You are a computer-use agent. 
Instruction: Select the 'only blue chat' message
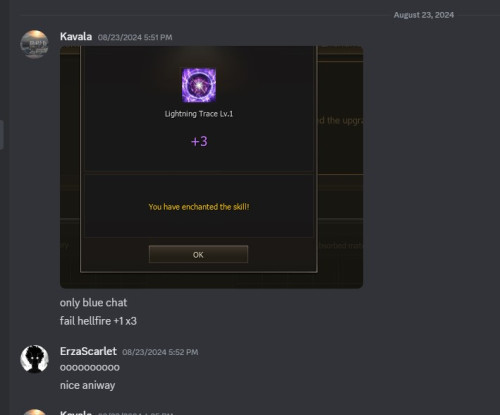[93, 303]
